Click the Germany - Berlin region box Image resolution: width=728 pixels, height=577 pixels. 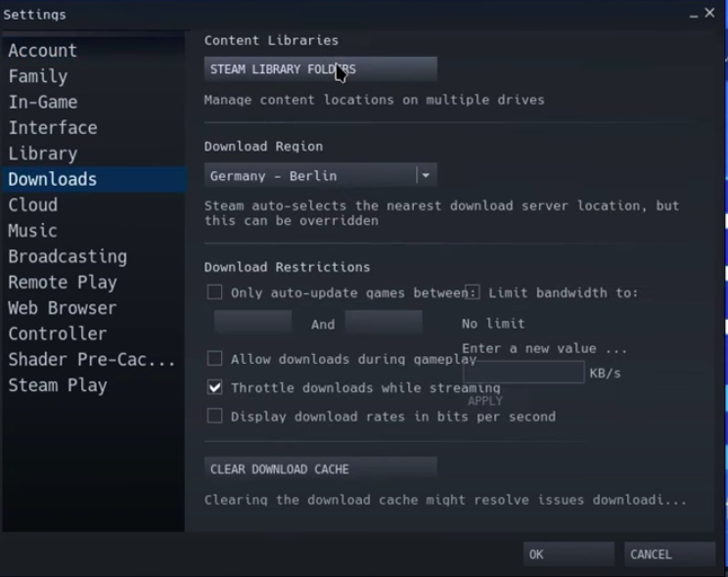[320, 175]
